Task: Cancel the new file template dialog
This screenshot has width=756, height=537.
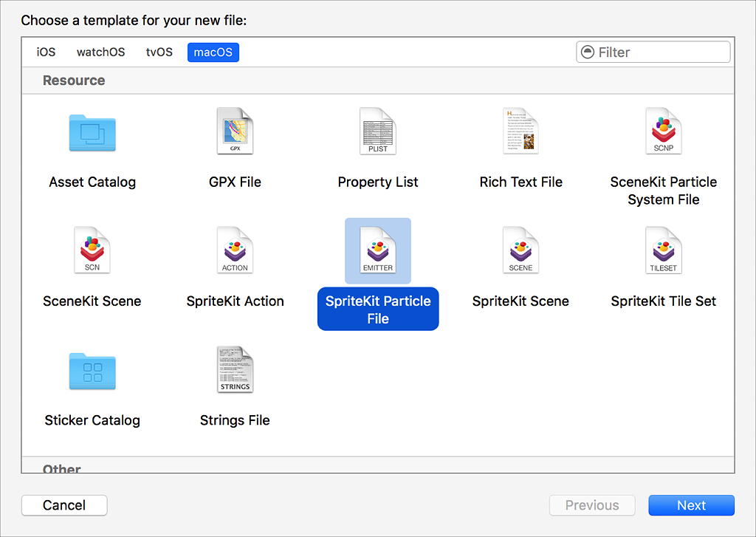Action: click(64, 505)
